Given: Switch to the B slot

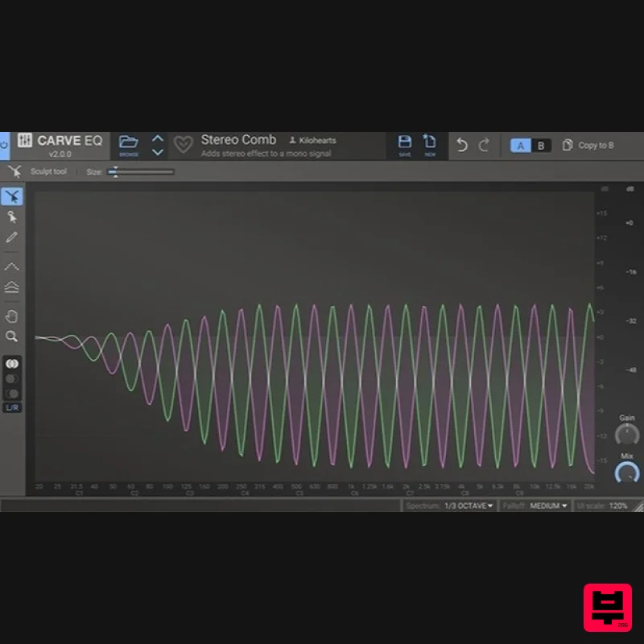Looking at the screenshot, I should coord(540,146).
